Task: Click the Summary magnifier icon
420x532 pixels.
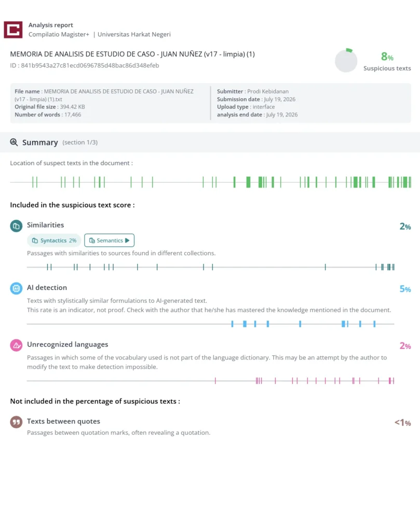Action: [x=14, y=142]
